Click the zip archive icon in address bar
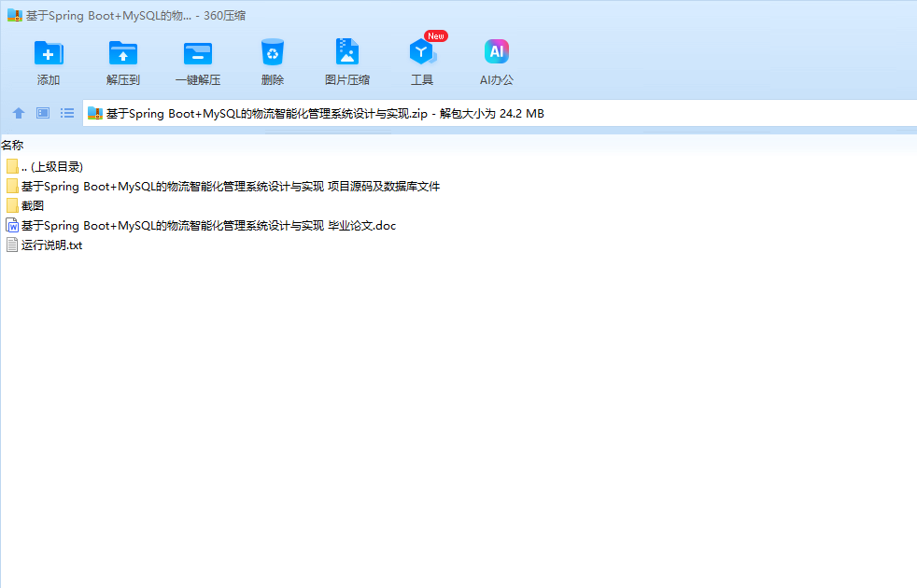917x588 pixels. click(x=94, y=113)
